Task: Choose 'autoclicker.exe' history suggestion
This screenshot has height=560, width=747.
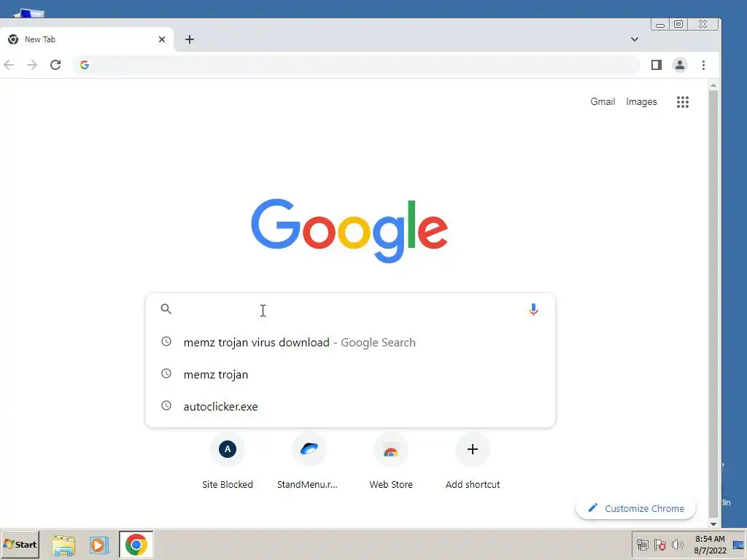Action: point(350,406)
